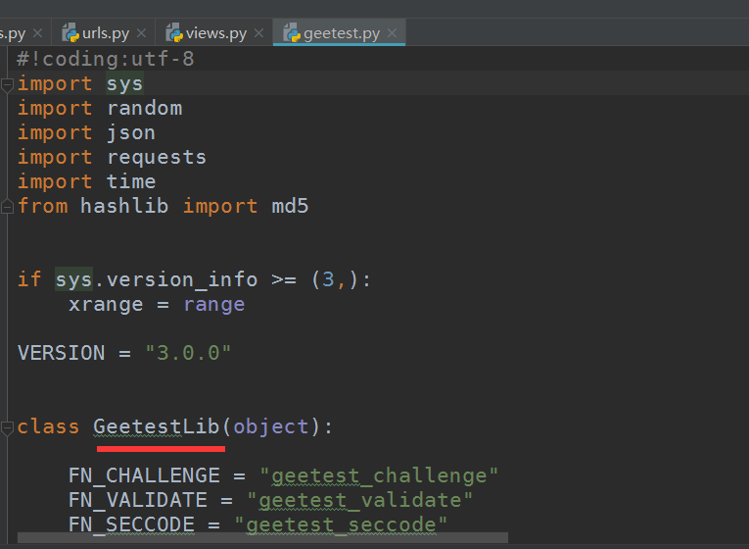
Task: Click the range builtin in xrange assignment
Action: click(214, 305)
